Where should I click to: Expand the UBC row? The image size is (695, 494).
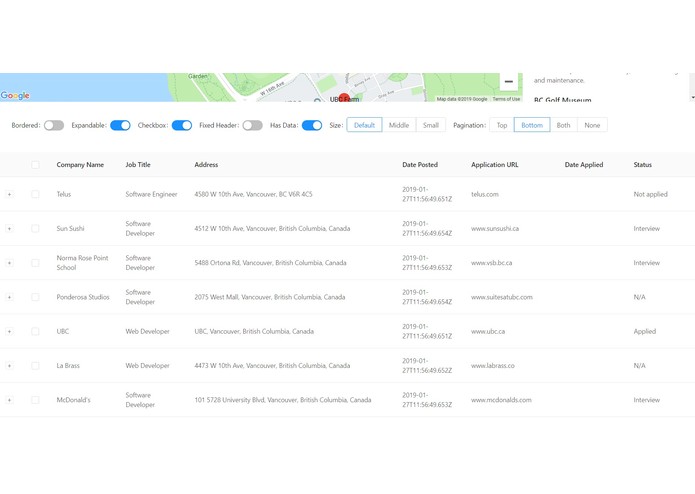[x=9, y=331]
